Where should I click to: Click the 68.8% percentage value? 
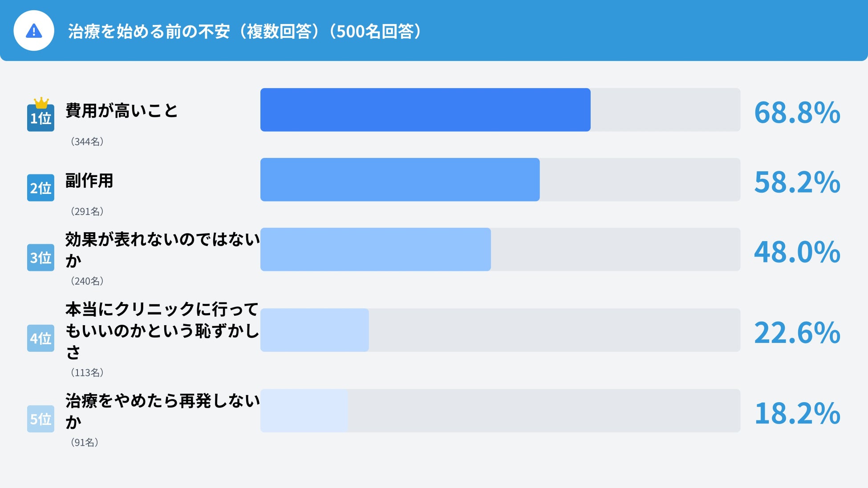[x=797, y=112]
